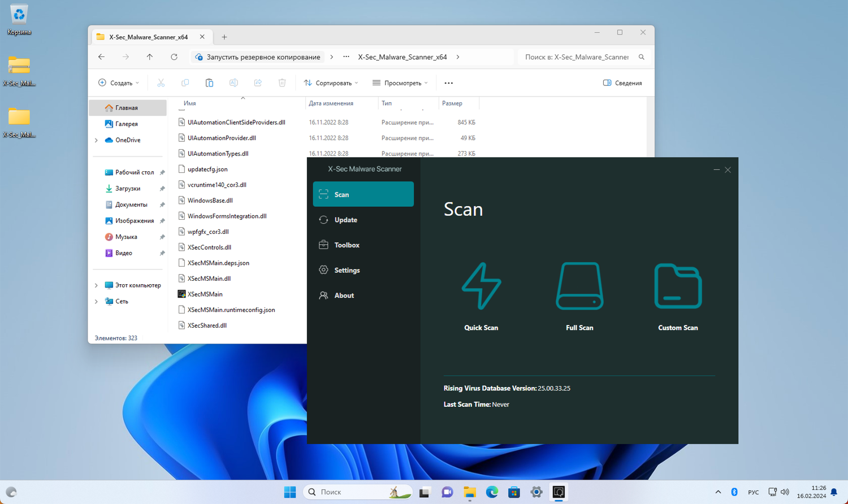
Task: Open the Сортировать dropdown
Action: 331,83
